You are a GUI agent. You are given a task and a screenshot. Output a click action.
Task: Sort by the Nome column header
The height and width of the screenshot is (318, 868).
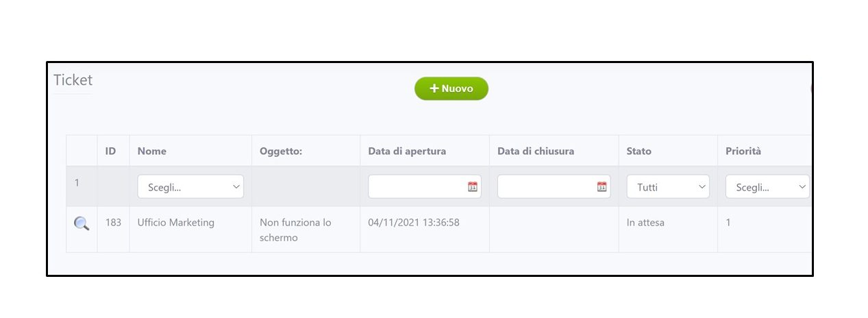coord(152,151)
